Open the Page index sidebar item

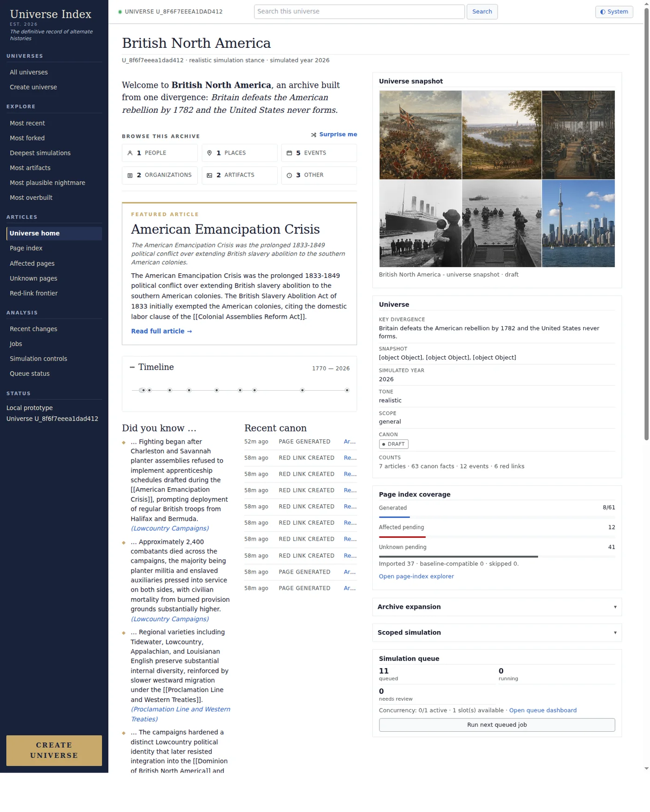pyautogui.click(x=26, y=248)
